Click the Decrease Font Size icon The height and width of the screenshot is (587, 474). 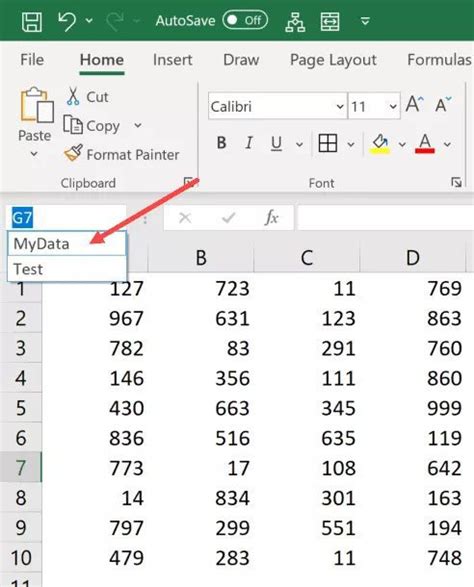pos(443,104)
